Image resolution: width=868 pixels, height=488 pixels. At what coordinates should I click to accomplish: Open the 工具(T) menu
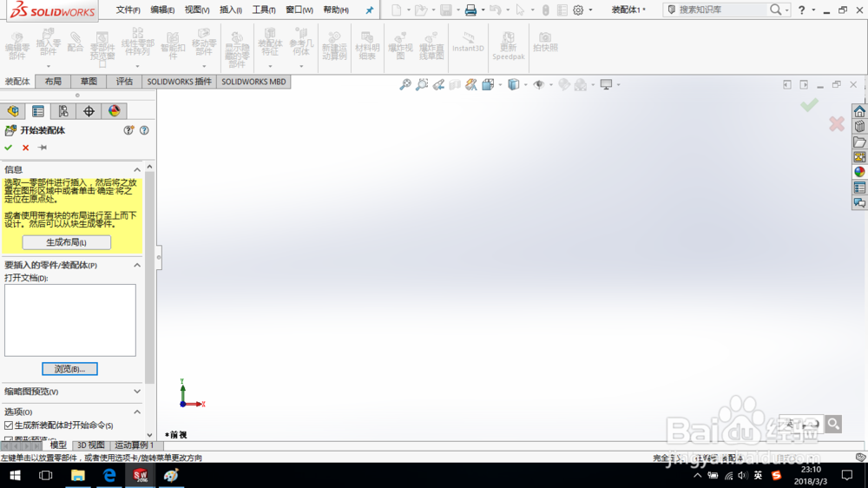pyautogui.click(x=264, y=10)
